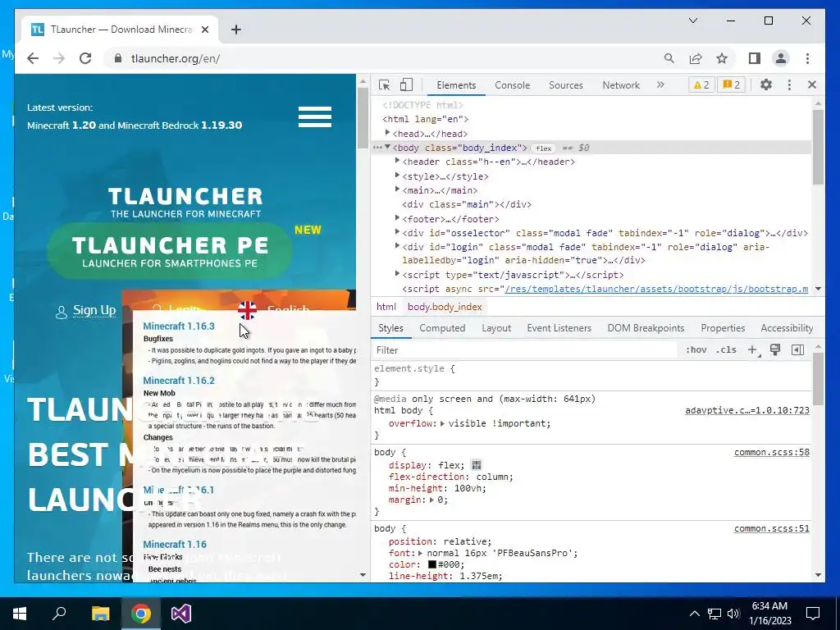
Task: Expand the div id login node
Action: [x=397, y=246]
